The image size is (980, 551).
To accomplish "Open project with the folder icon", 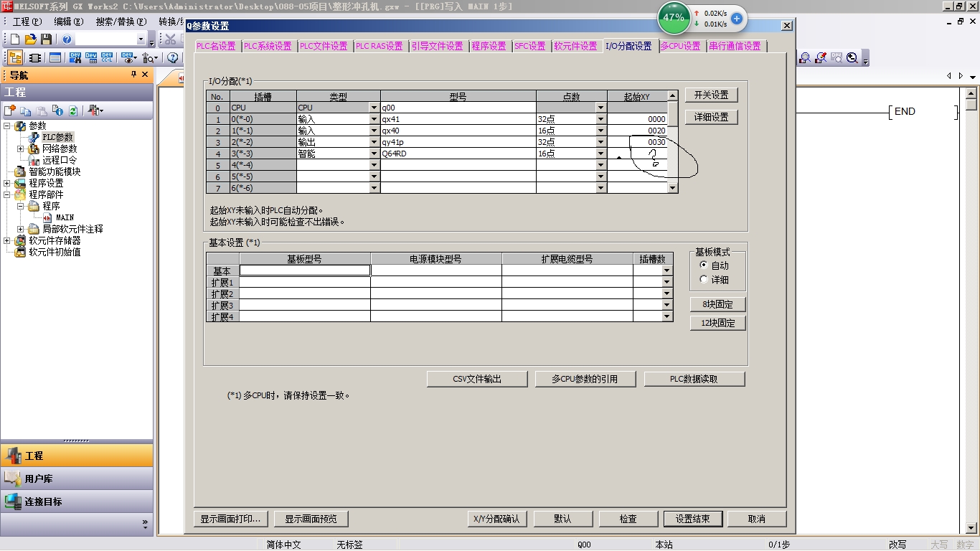I will tap(30, 39).
